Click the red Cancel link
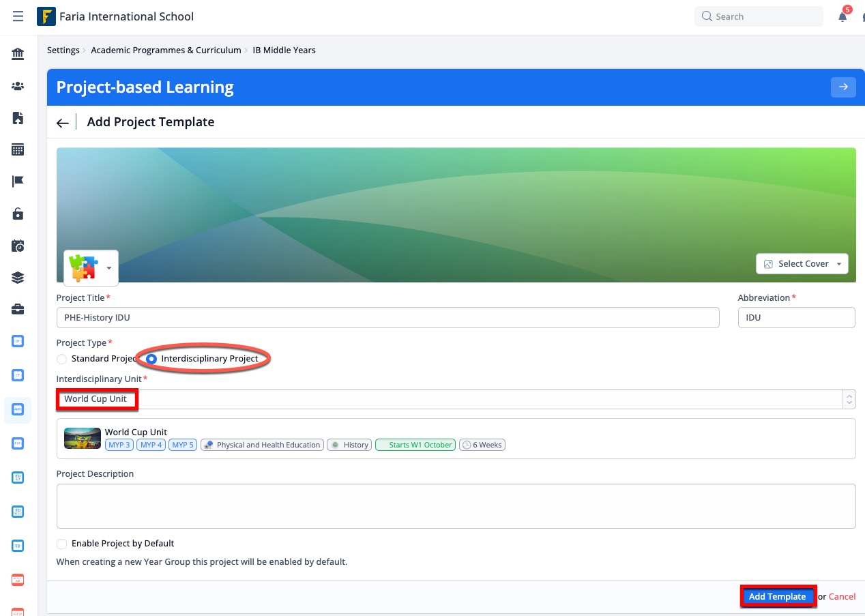Screen dimensions: 865x616 (x=842, y=596)
